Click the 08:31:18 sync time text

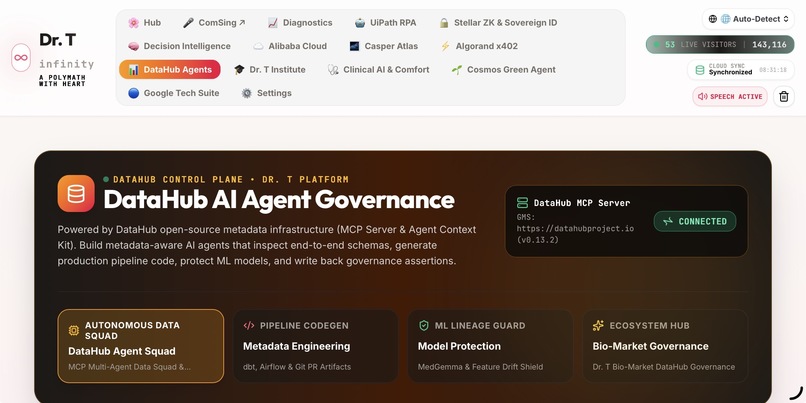pyautogui.click(x=773, y=70)
